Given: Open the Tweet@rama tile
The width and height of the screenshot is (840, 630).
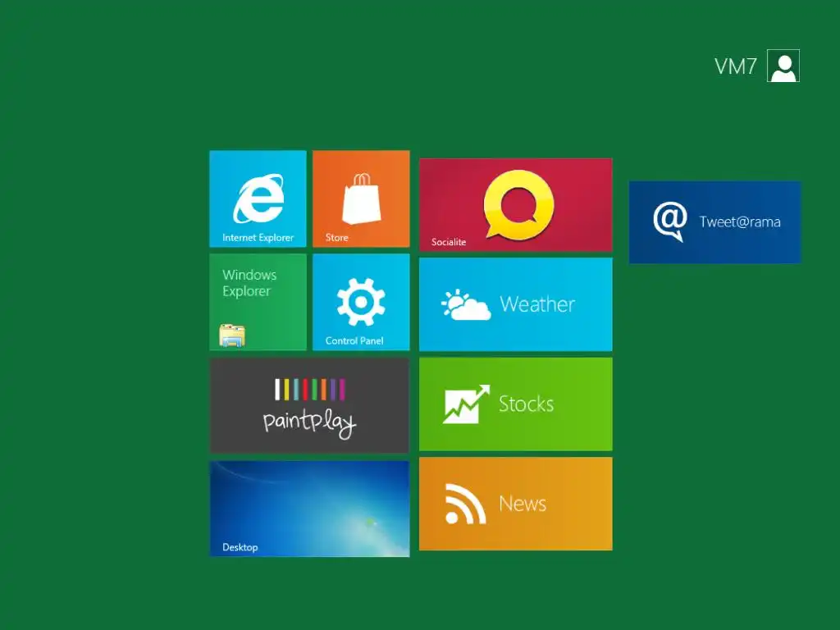Looking at the screenshot, I should (715, 222).
